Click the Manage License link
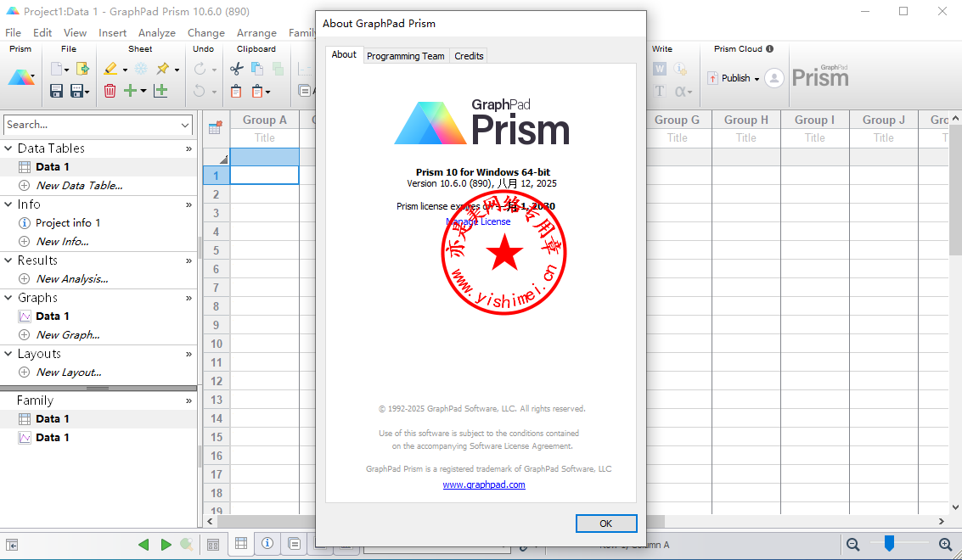 (x=478, y=221)
